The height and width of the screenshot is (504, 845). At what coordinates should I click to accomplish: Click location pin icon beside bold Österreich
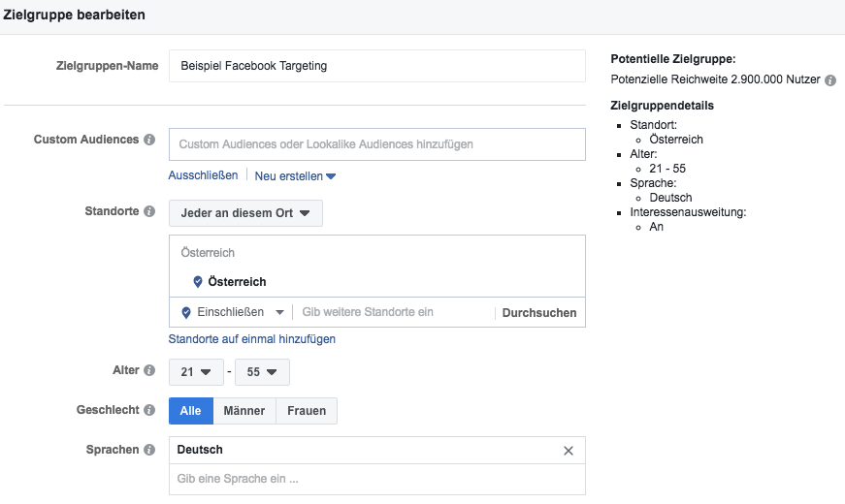198,282
